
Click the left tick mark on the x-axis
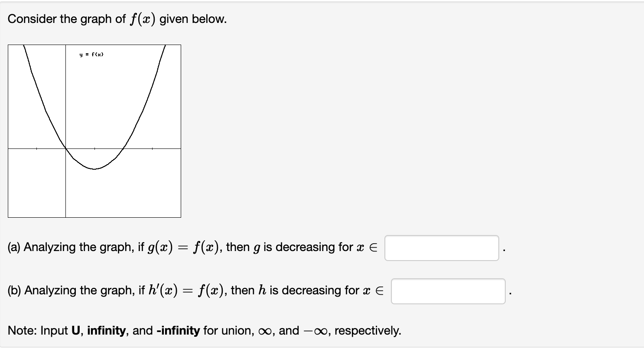click(x=37, y=148)
